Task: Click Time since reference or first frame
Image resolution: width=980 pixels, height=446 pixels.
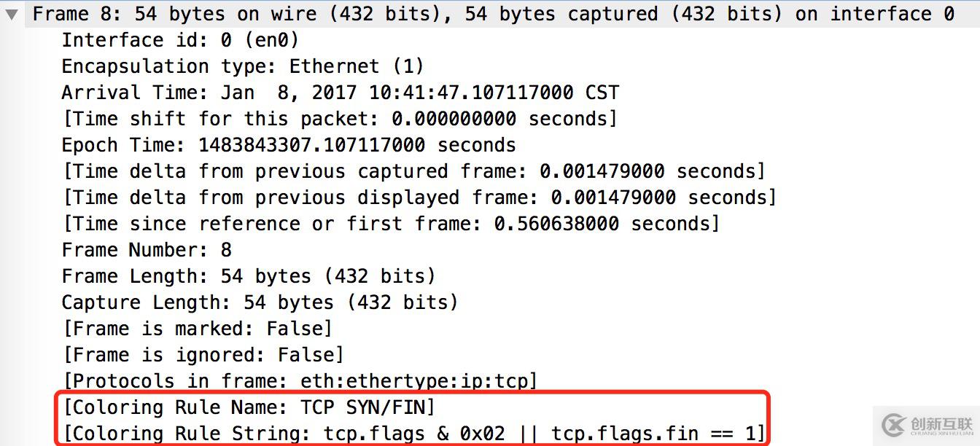Action: point(390,224)
